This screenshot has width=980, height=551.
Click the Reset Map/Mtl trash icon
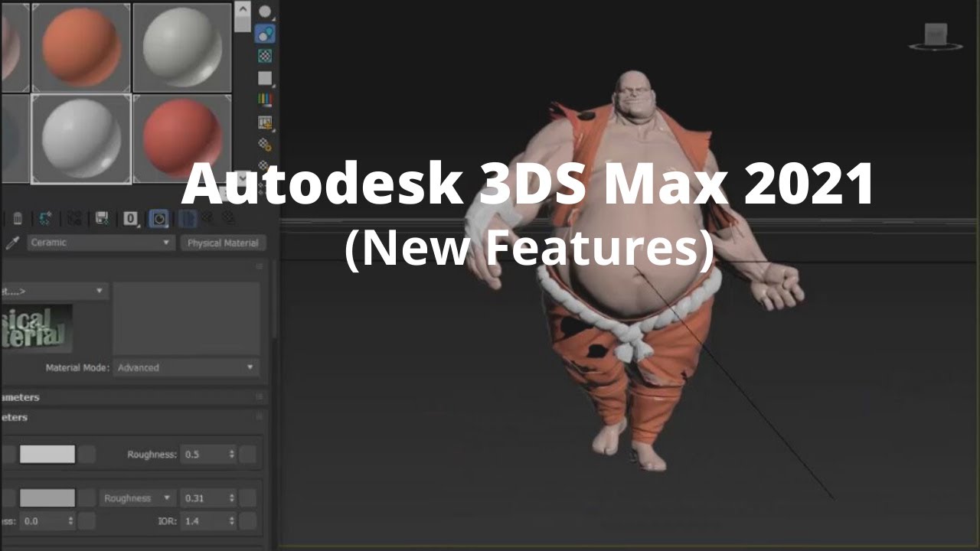(x=18, y=220)
